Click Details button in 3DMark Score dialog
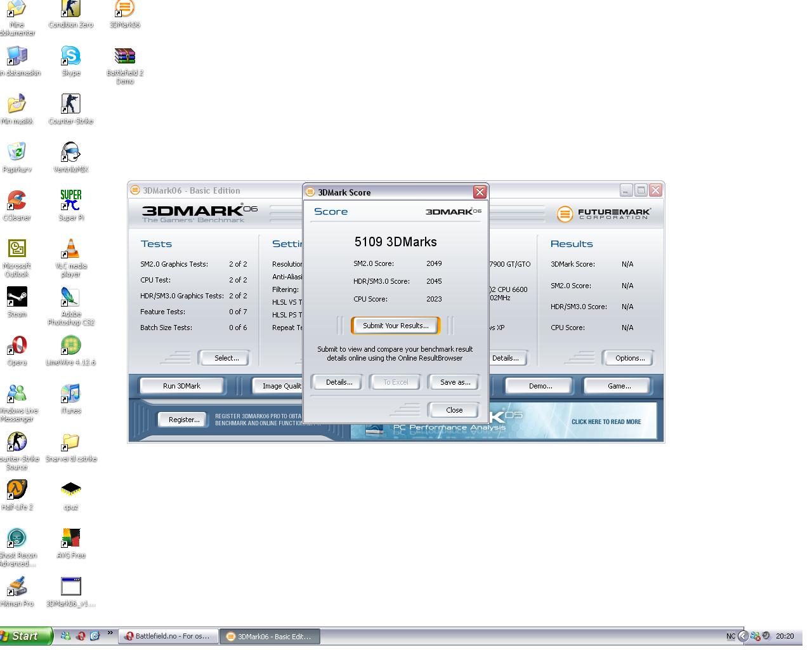 tap(339, 382)
